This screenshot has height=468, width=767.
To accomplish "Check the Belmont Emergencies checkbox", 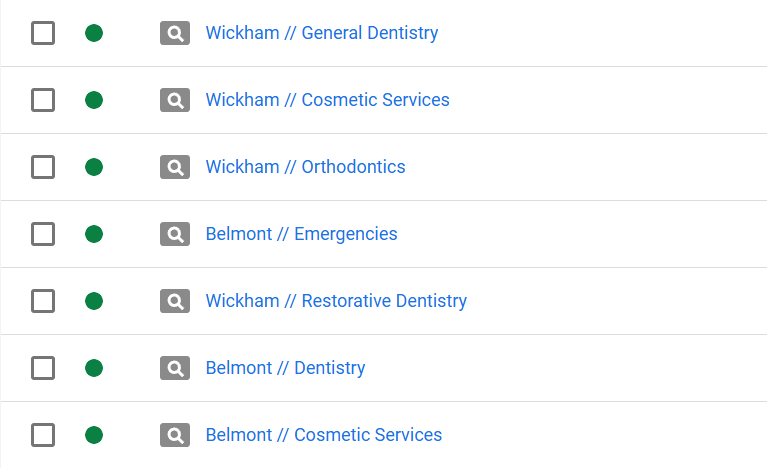I will (x=43, y=234).
